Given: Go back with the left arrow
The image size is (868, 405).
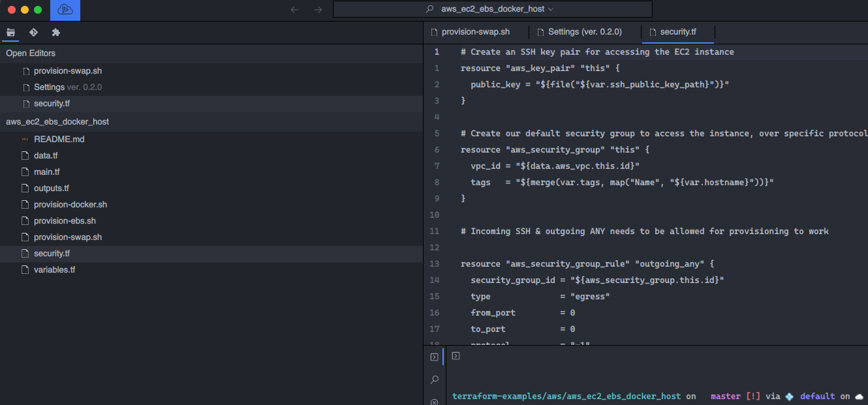Looking at the screenshot, I should pos(295,10).
